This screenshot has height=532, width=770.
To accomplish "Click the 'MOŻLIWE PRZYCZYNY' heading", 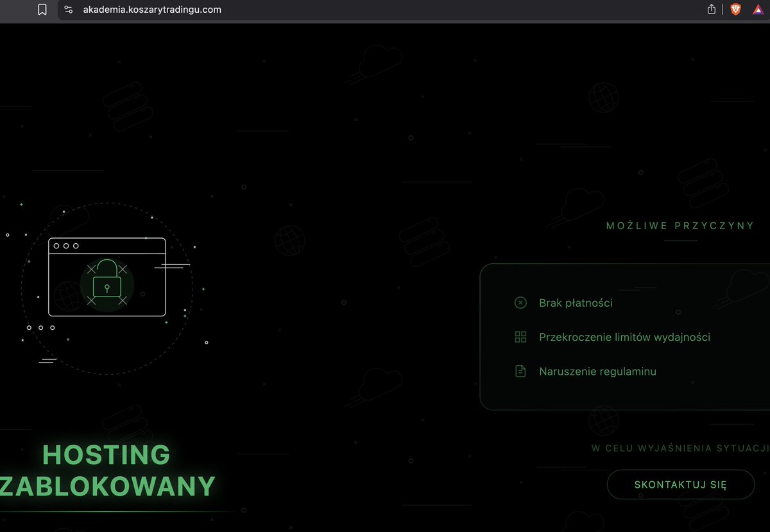I will (680, 226).
